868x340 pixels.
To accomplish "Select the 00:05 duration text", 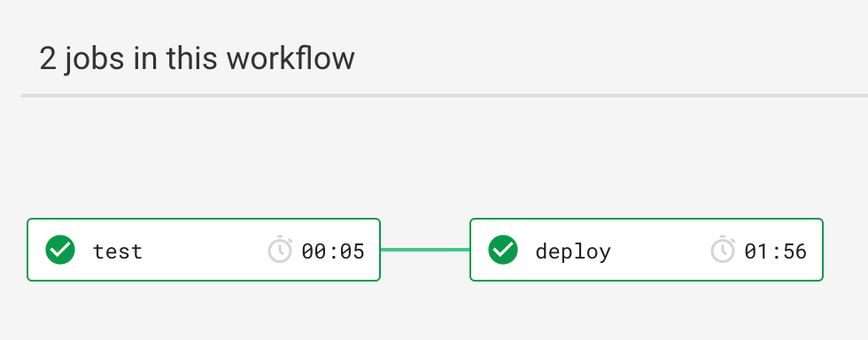I will coord(333,251).
